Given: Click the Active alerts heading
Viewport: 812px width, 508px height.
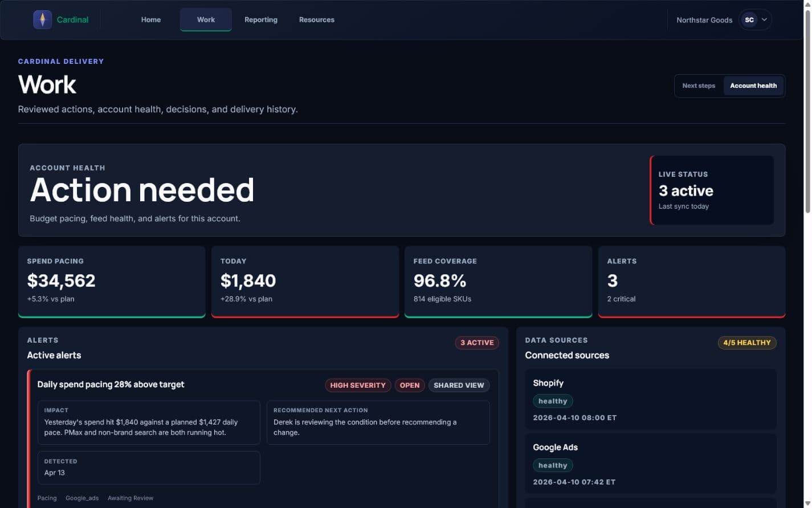Looking at the screenshot, I should point(54,355).
